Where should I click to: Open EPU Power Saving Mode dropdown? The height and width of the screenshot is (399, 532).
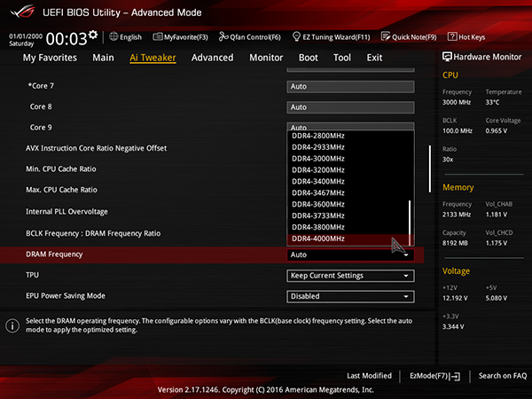point(350,296)
